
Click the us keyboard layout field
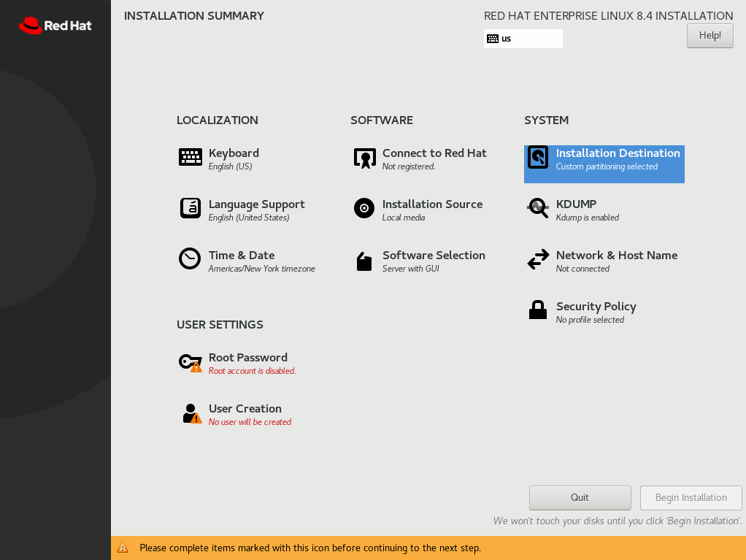pos(523,39)
